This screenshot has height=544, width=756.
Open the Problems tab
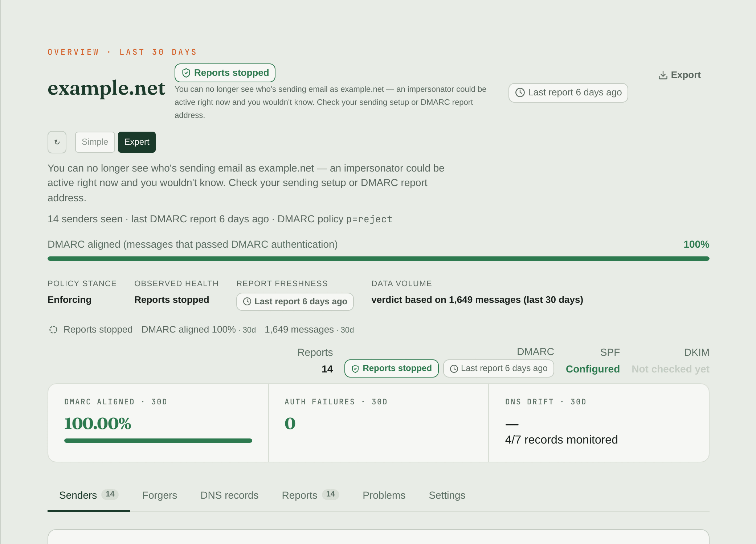(384, 495)
